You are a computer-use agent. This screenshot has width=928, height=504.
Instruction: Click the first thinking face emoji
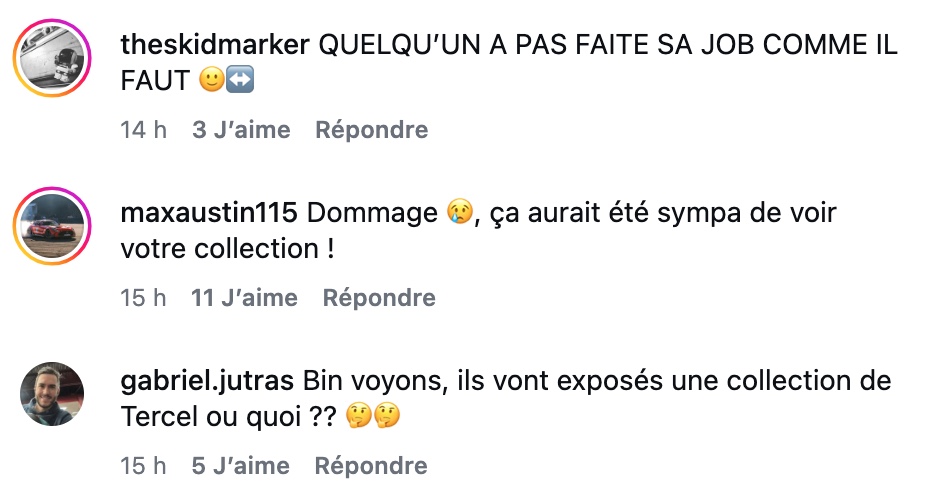tap(357, 417)
